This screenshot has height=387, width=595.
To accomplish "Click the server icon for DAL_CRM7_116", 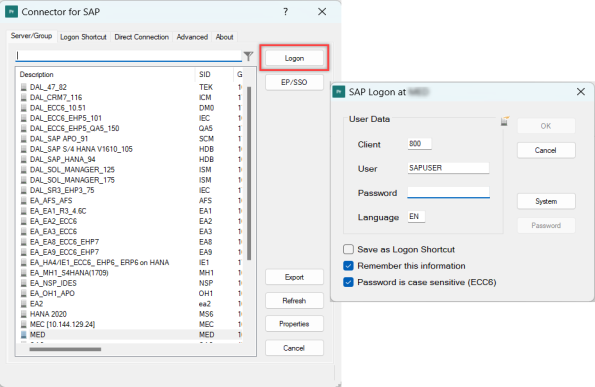I will coord(24,98).
